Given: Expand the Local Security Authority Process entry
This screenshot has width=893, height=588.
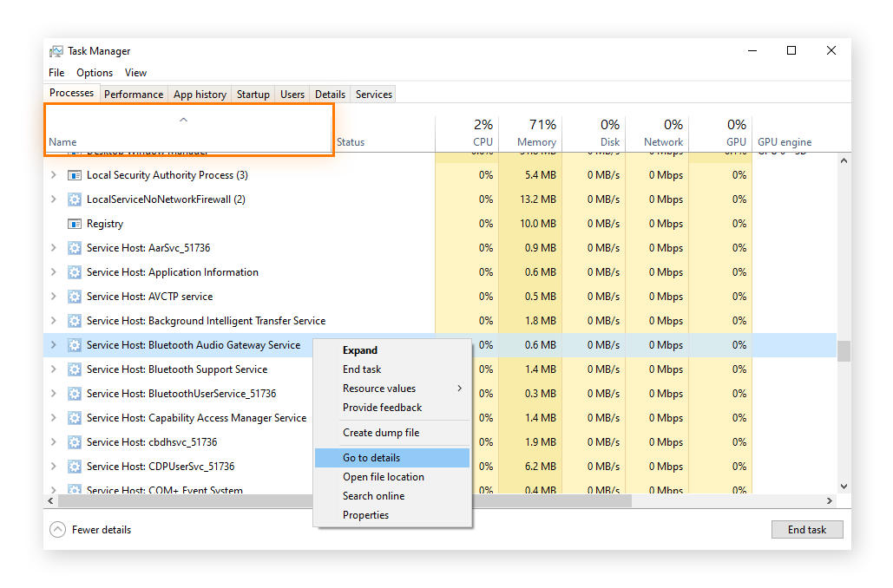Looking at the screenshot, I should click(54, 175).
